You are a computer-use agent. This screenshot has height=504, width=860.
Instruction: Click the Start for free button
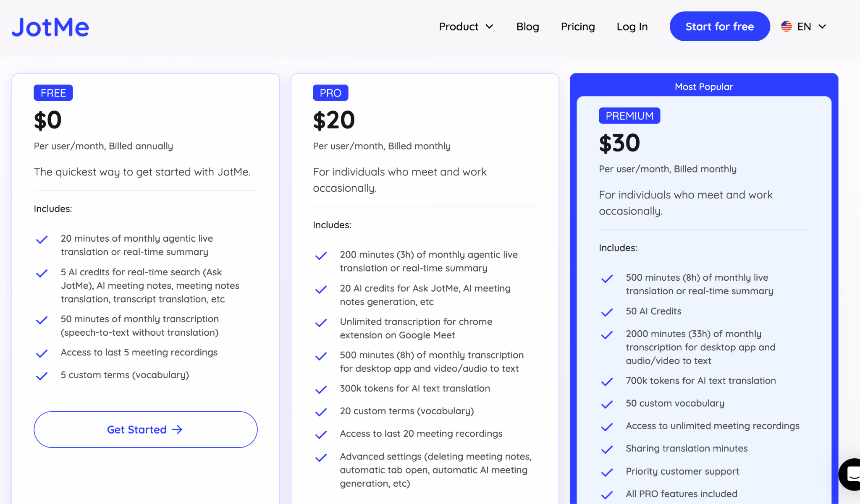[x=720, y=26]
